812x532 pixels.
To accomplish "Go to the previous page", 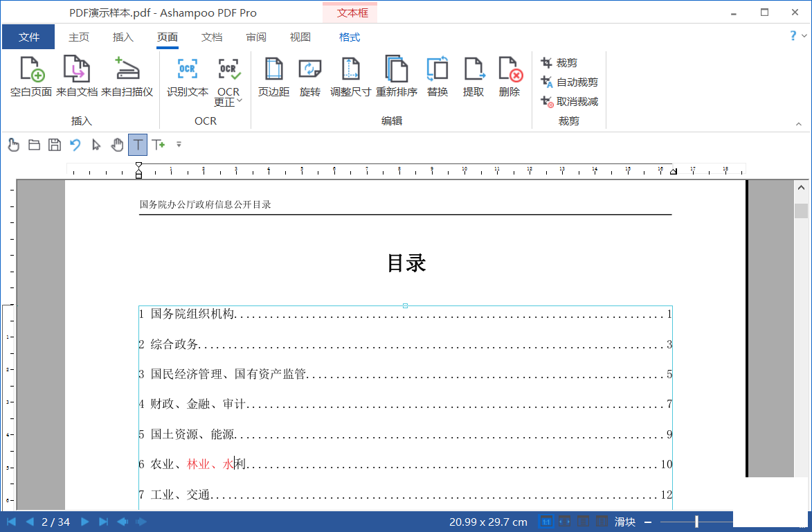I will [30, 522].
